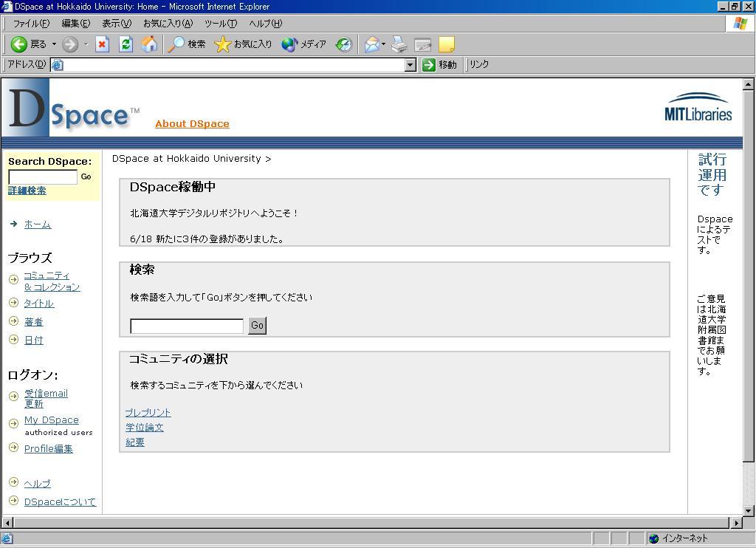The image size is (756, 548).
Task: Click the bullet icon beside My DSpace
Action: point(13,423)
